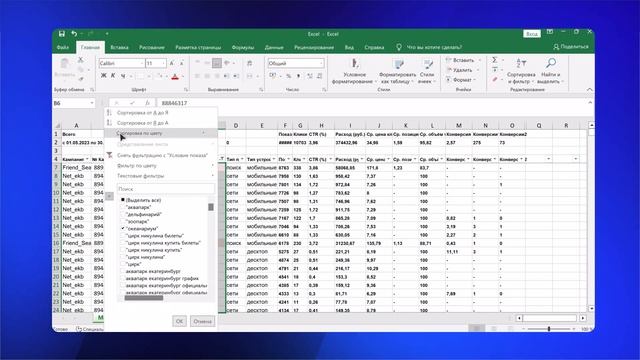Open Find and Select (Найти и выделить)
The width and height of the screenshot is (640, 360).
551,71
